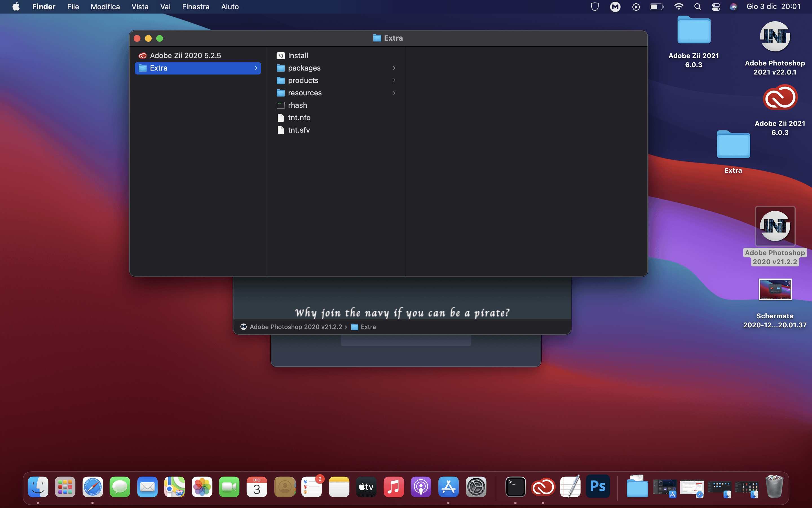Open the Finder menu
Screen dimensions: 812x508
coord(44,7)
